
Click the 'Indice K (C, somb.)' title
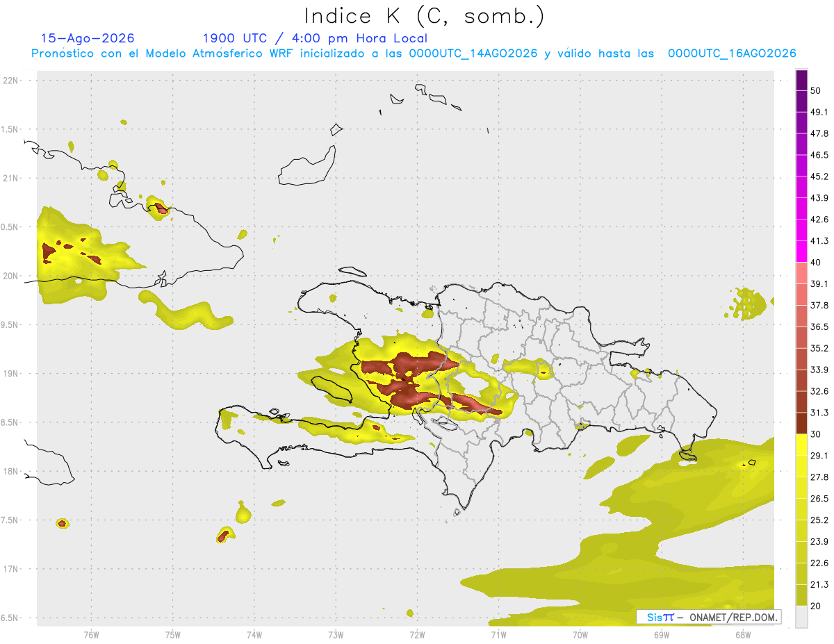425,16
